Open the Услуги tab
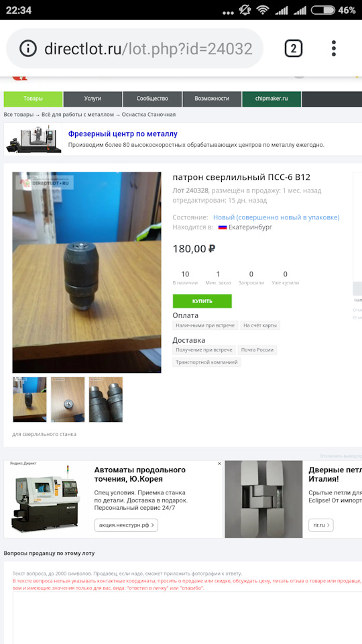Screen dimensions: 362x644 tap(93, 99)
